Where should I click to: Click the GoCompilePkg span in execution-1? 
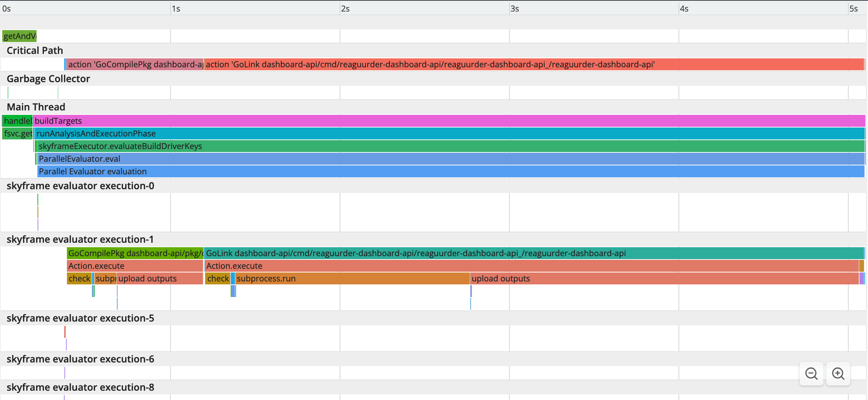[x=135, y=253]
